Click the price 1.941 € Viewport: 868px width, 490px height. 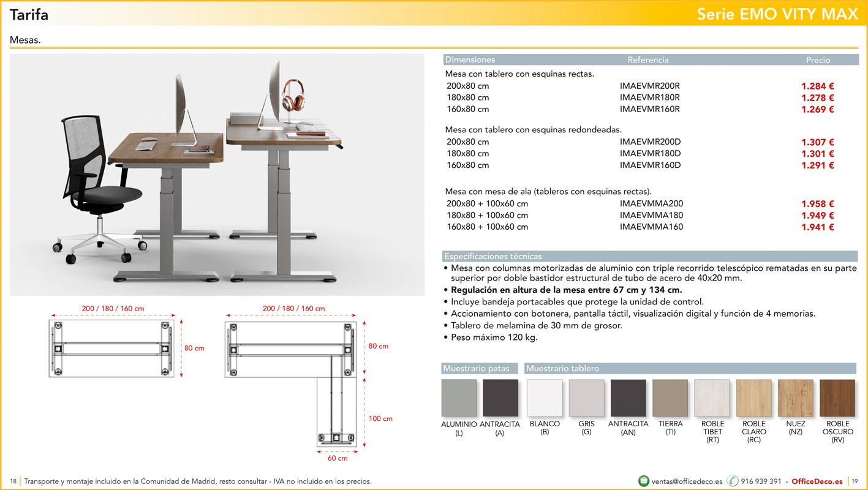[818, 227]
